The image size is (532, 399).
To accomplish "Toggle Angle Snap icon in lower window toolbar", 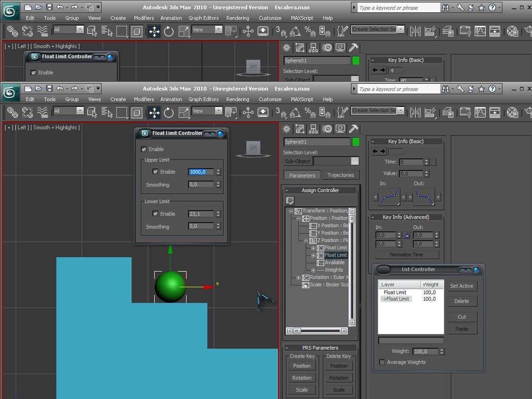I will (x=295, y=112).
